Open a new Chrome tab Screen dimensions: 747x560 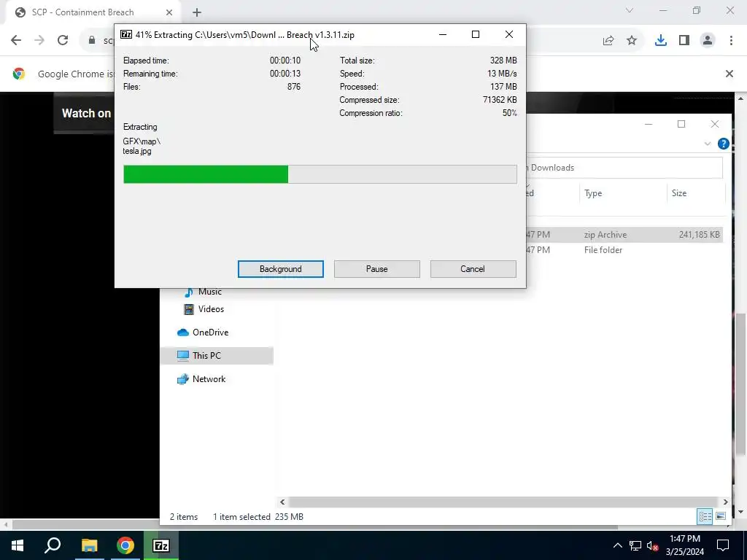[197, 13]
